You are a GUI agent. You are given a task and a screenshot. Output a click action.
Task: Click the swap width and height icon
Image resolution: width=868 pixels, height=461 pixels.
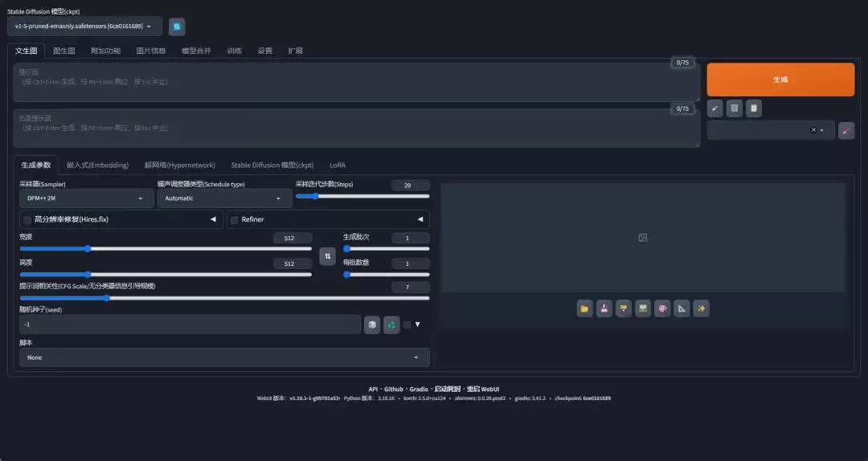click(328, 256)
